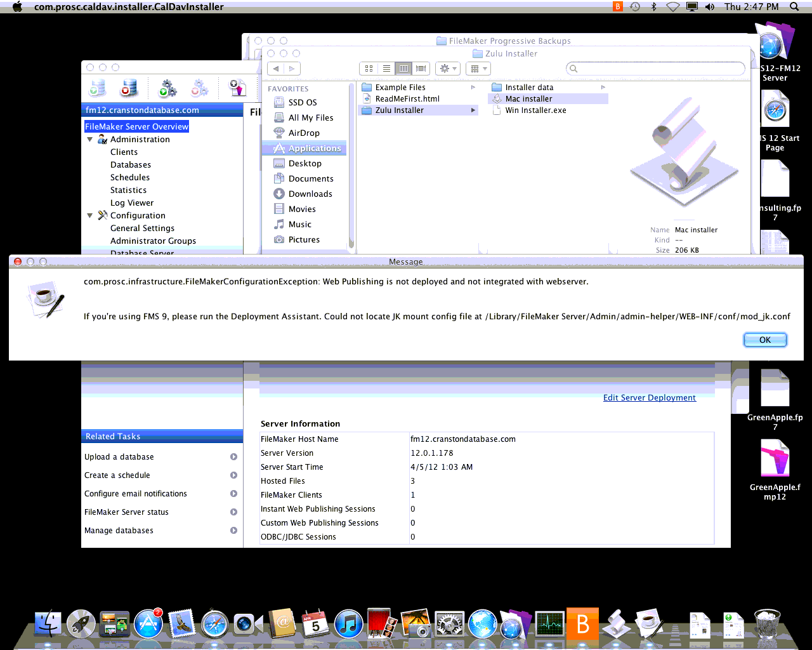Open System Preferences from the Dock
This screenshot has width=812, height=650.
(449, 625)
